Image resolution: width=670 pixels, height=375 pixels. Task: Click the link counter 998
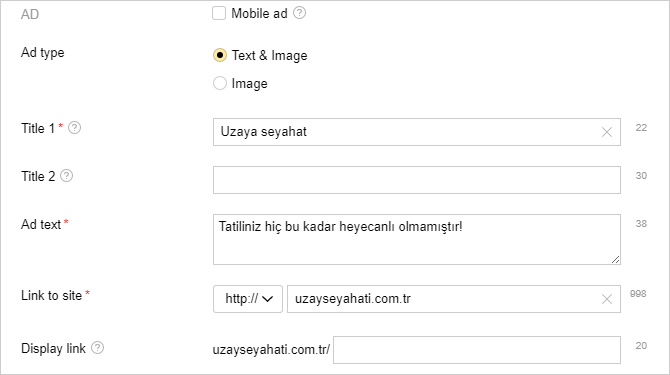[x=638, y=294]
